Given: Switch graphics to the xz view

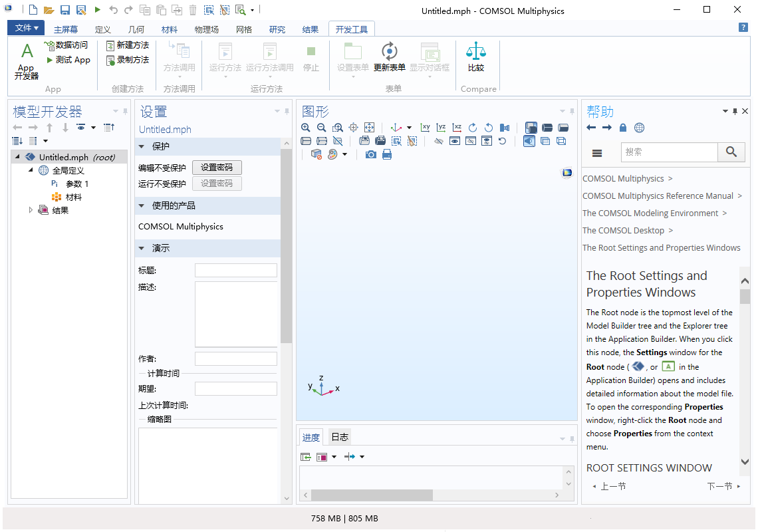Looking at the screenshot, I should coord(457,128).
